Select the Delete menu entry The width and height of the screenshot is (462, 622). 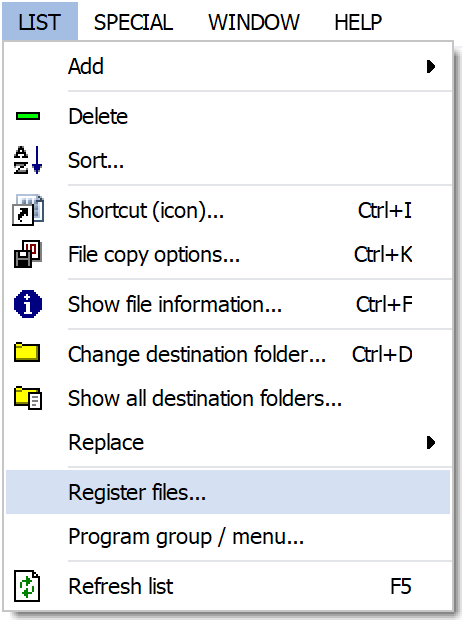pyautogui.click(x=228, y=116)
